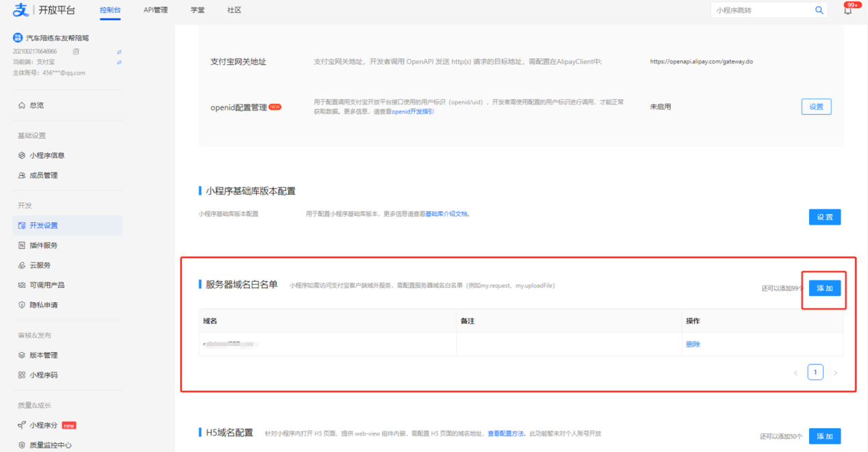Click the mini program avatar icon in sidebar
Screen dimensions: 868x452
18,38
